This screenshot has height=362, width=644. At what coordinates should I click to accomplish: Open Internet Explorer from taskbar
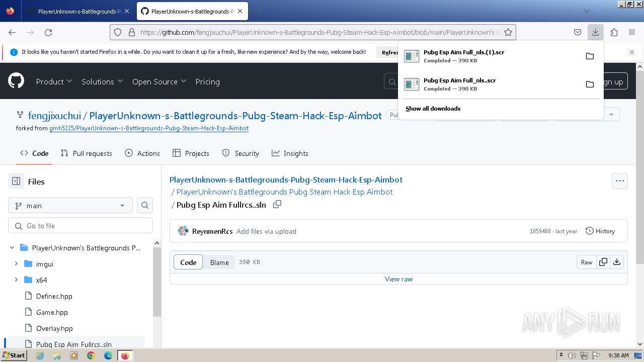coord(40,355)
